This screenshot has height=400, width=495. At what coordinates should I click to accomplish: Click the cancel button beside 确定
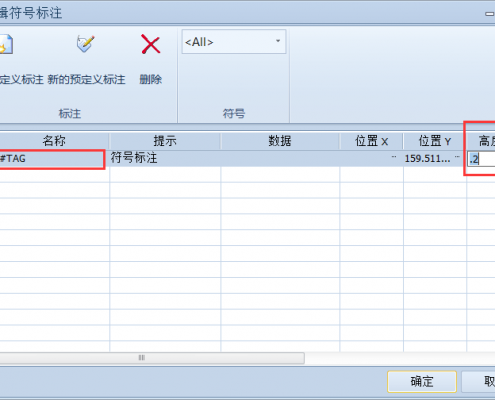click(x=479, y=381)
